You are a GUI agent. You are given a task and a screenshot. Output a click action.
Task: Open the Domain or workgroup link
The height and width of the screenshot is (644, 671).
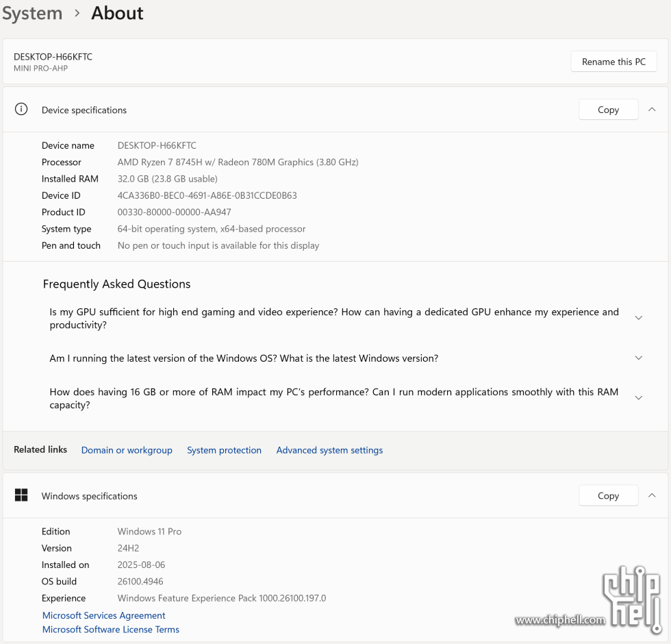point(127,450)
